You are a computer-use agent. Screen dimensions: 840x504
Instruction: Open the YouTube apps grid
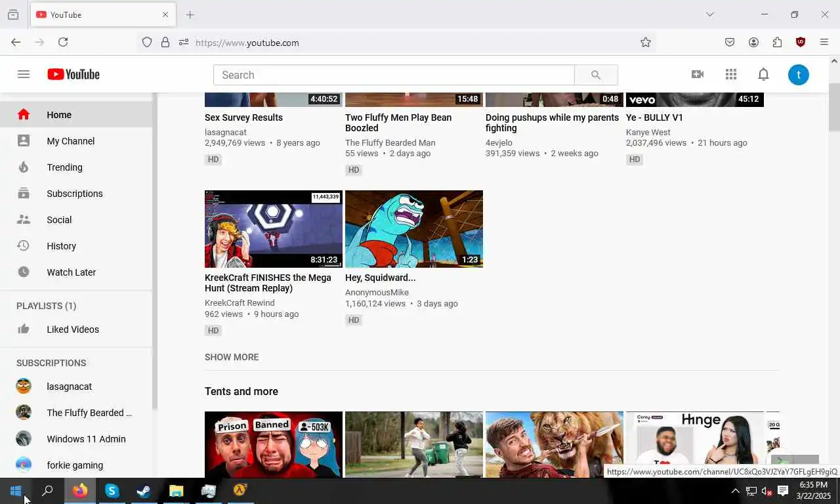731,74
